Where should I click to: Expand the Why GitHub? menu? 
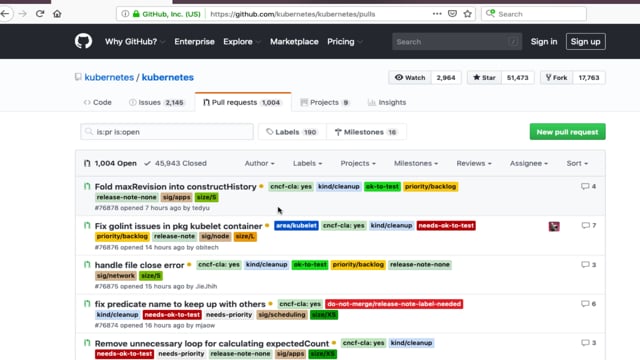coord(135,42)
